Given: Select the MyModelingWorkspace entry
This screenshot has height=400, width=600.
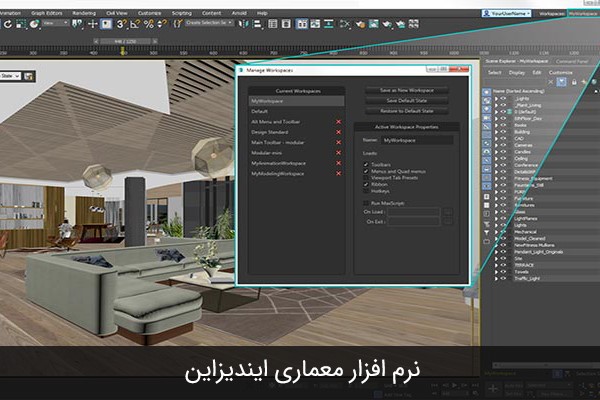Looking at the screenshot, I should click(x=296, y=173).
